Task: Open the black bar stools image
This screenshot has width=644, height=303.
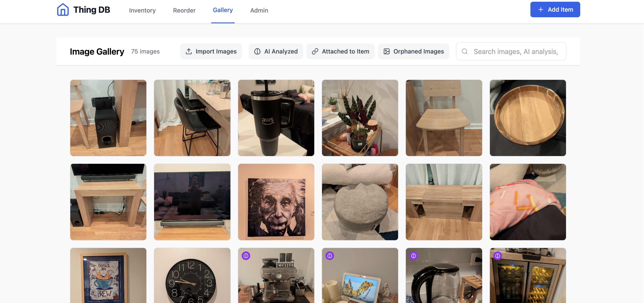Action: [192, 118]
